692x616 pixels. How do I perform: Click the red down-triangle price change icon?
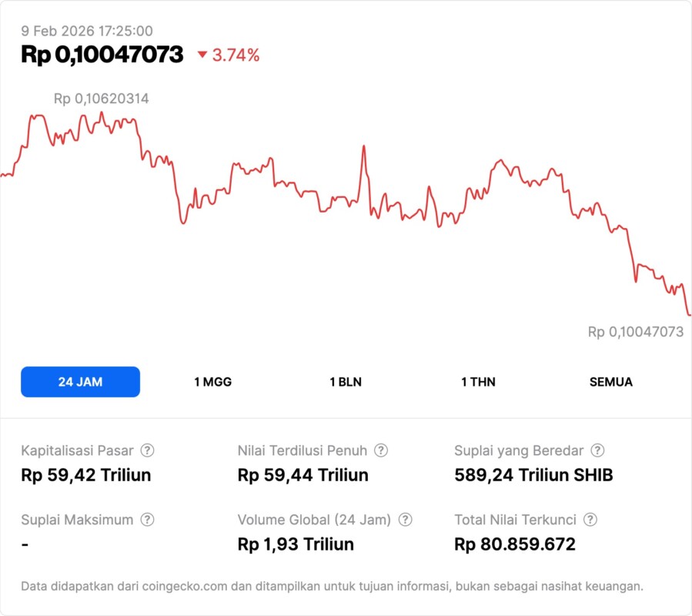click(x=202, y=55)
